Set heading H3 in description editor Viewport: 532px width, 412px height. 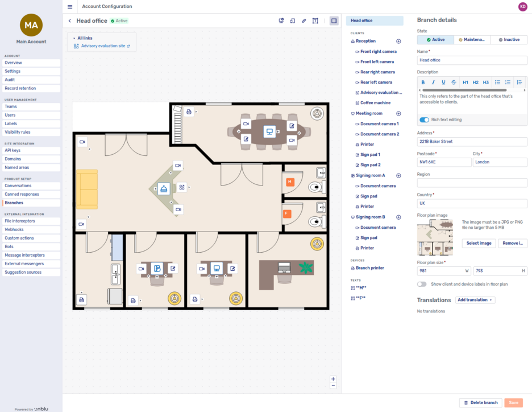pos(485,82)
